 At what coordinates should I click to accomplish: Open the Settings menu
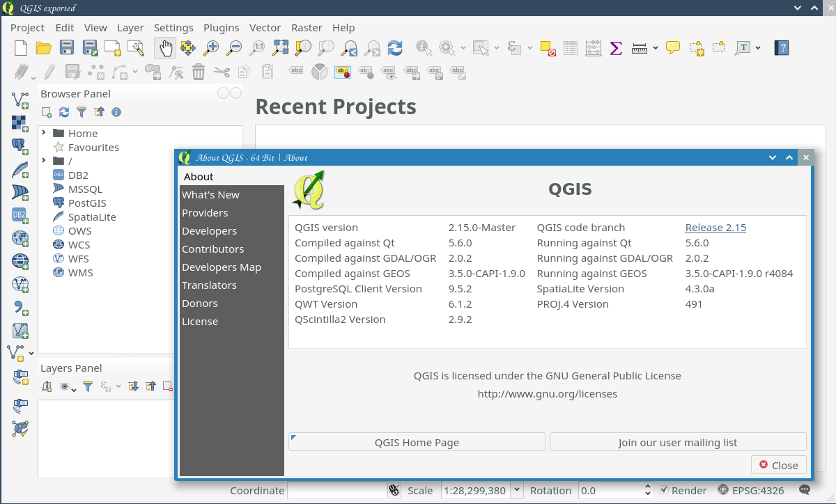(x=173, y=28)
